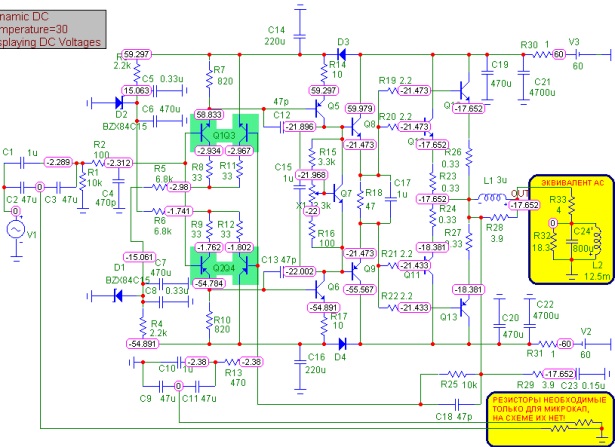This screenshot has height=447, width=615.
Task: Click the D3 diode symbol
Action: click(342, 55)
